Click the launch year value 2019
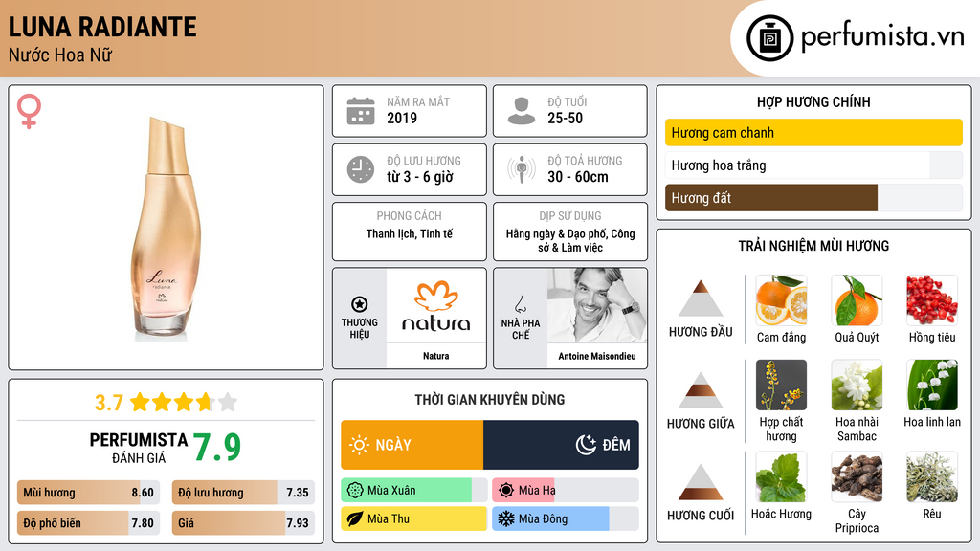Image resolution: width=980 pixels, height=551 pixels. point(402,118)
